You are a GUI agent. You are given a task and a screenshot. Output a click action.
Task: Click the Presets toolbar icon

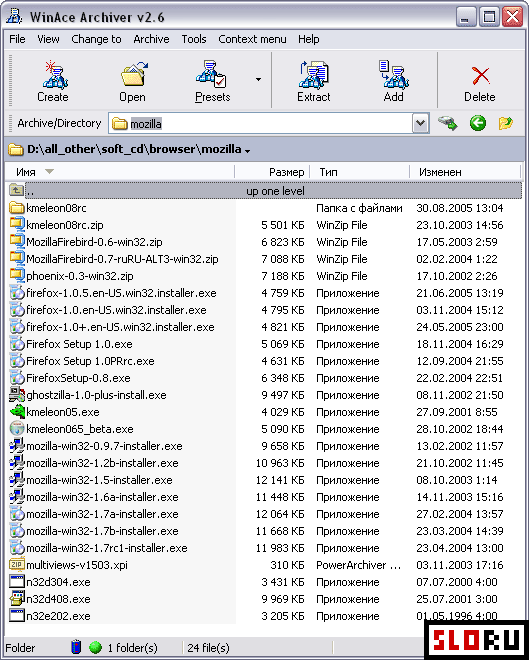pos(212,75)
